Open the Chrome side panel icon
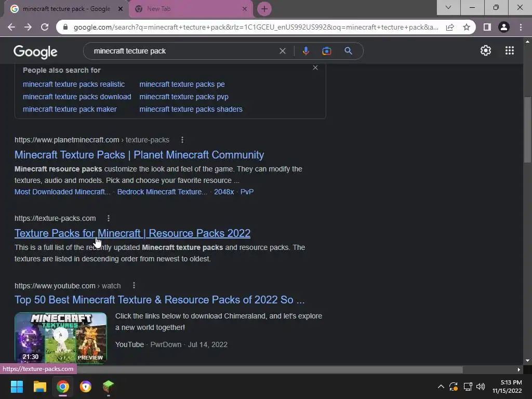Screen dimensions: 532x399 click(487, 27)
